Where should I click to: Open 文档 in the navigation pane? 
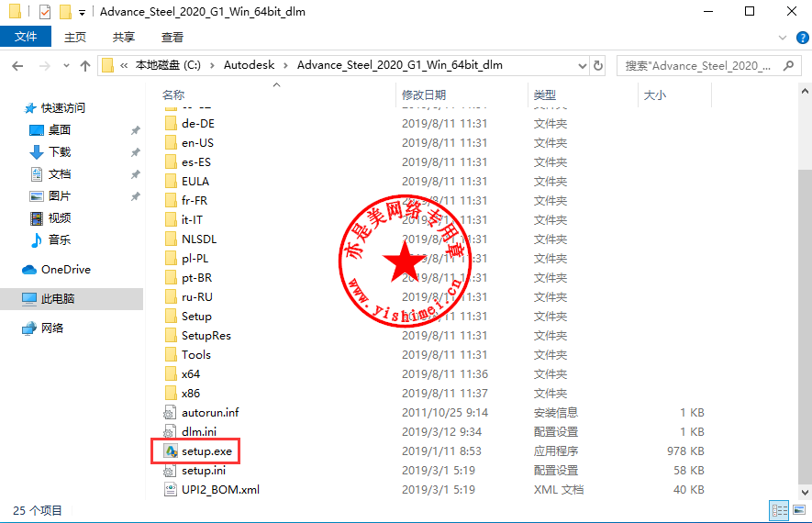click(50, 174)
